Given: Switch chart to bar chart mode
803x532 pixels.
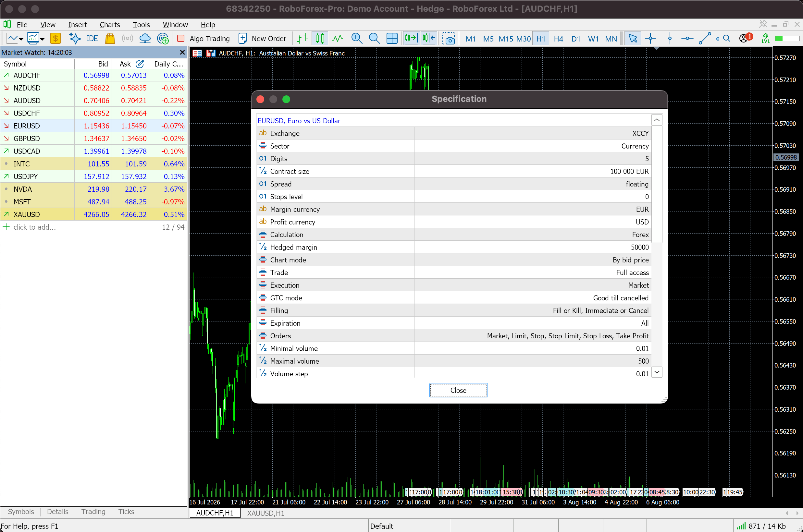Looking at the screenshot, I should (302, 38).
